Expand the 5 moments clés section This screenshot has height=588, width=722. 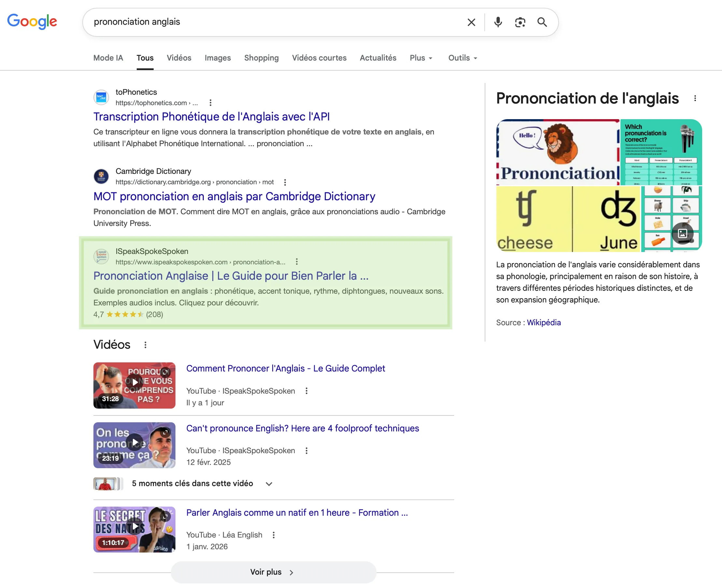[268, 484]
